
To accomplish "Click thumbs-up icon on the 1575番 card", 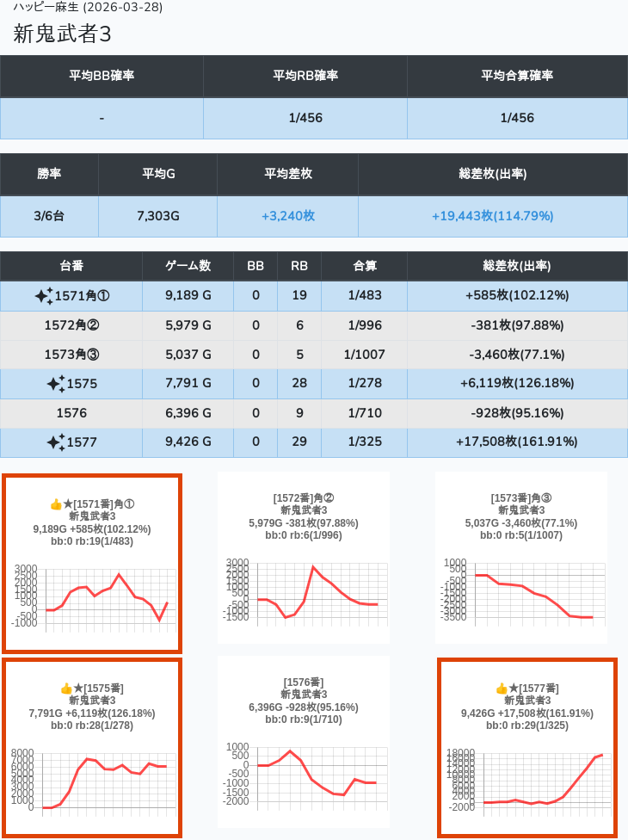I will pos(65,688).
